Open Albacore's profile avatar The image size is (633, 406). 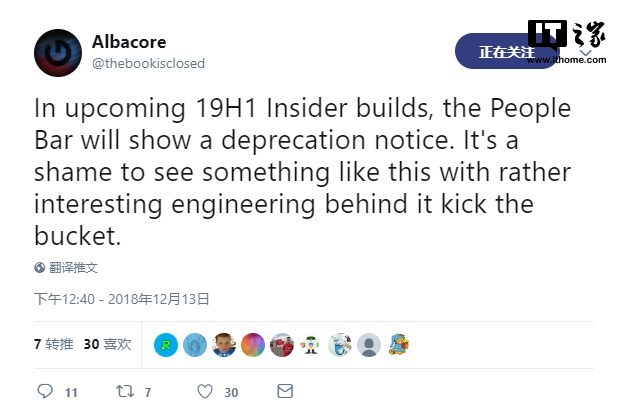(x=58, y=53)
